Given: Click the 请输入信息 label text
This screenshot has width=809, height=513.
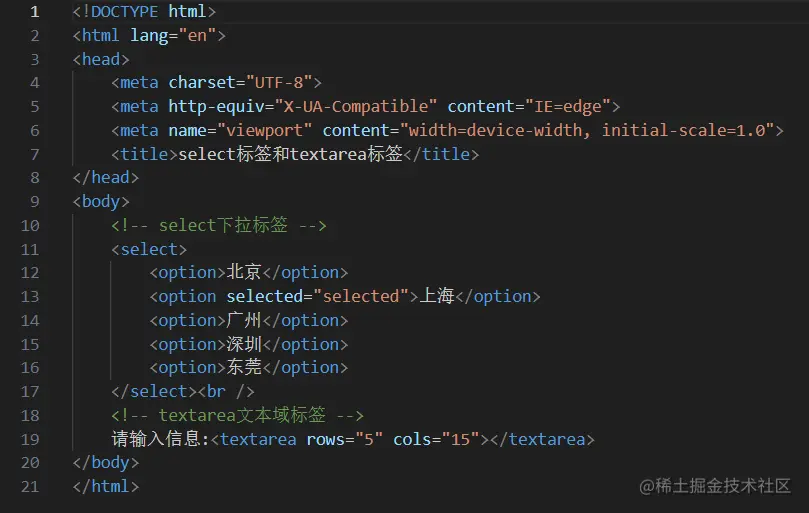Looking at the screenshot, I should (x=160, y=439).
